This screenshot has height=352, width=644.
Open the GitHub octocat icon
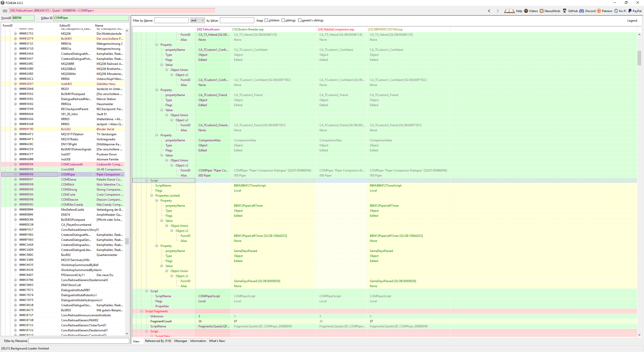coord(565,11)
